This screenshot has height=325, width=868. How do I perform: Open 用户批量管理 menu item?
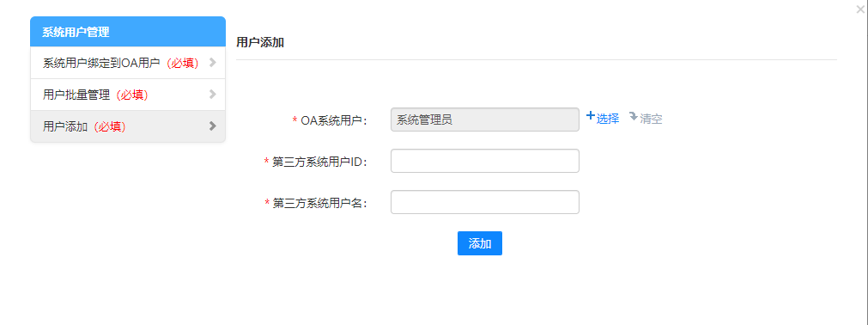click(x=128, y=95)
